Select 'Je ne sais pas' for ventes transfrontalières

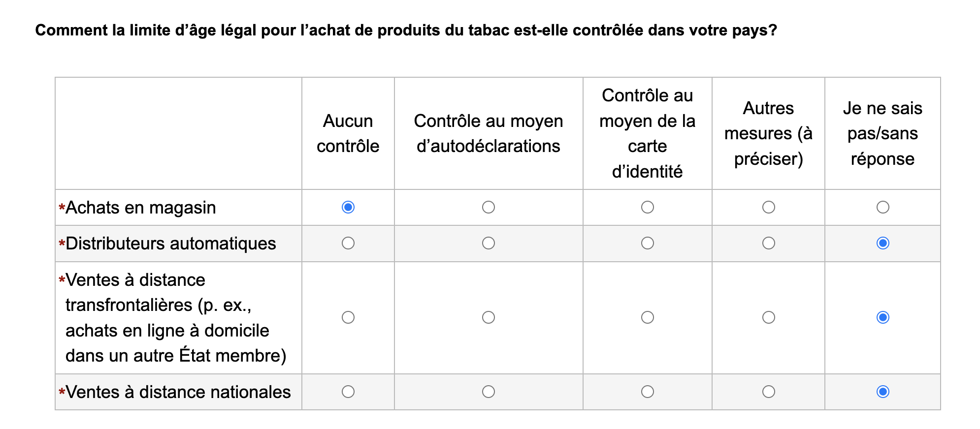(883, 317)
